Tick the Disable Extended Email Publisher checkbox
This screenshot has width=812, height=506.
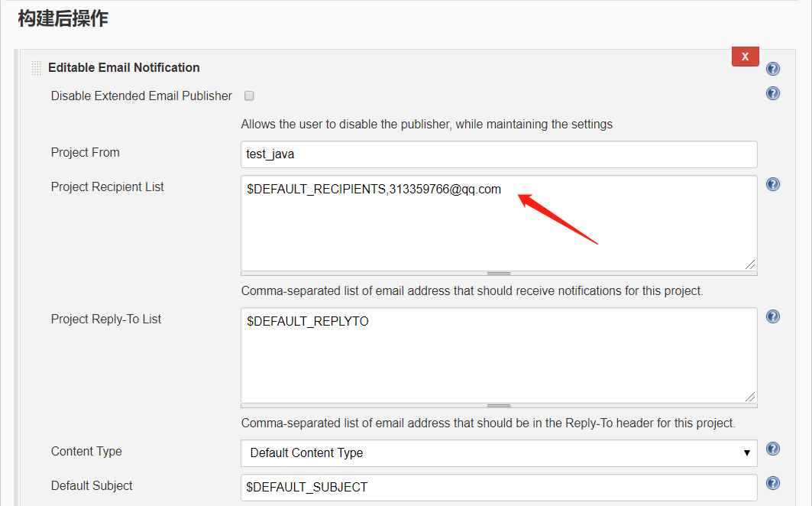tap(249, 96)
